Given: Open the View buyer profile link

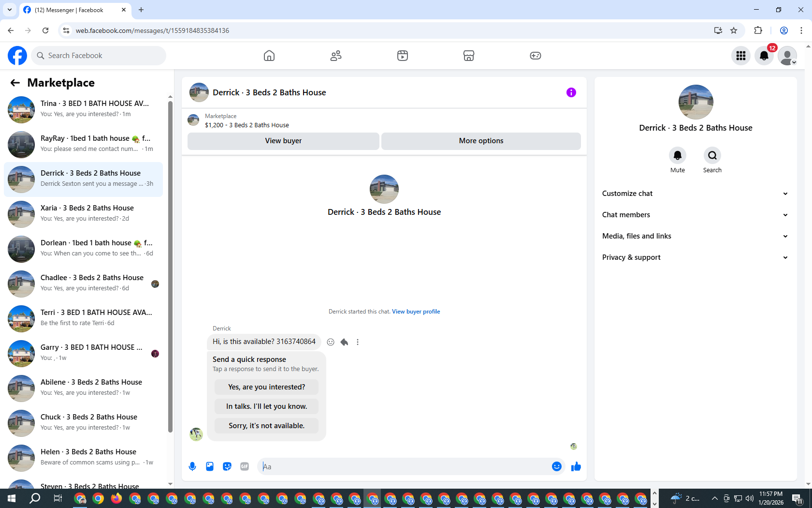Looking at the screenshot, I should click(416, 312).
